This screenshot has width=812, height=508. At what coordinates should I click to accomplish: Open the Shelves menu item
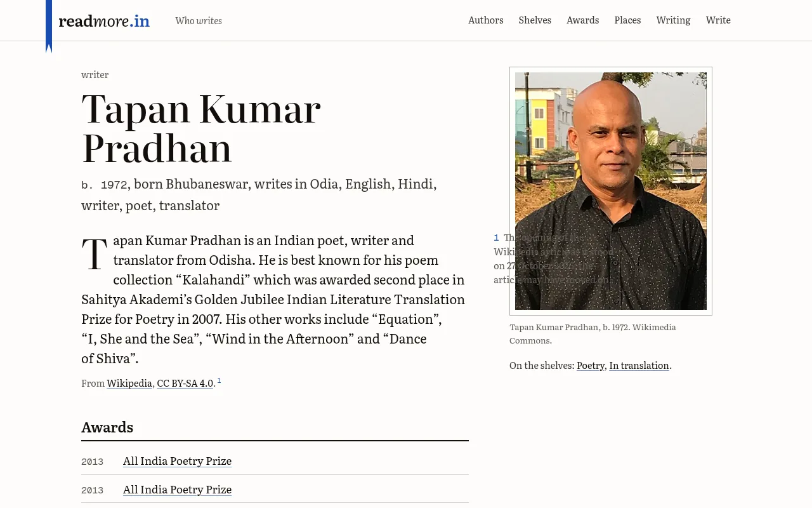coord(535,20)
